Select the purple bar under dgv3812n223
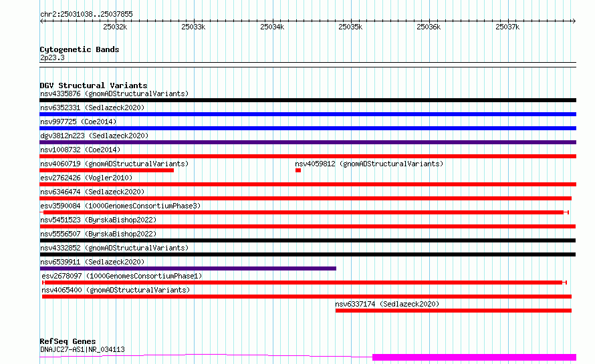The width and height of the screenshot is (595, 364). tap(308, 142)
